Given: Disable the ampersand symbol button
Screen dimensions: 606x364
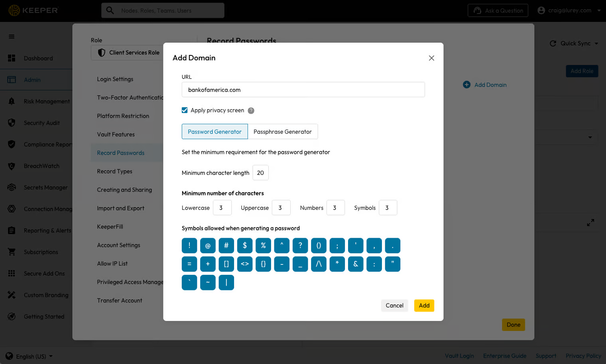Looking at the screenshot, I should (x=356, y=264).
